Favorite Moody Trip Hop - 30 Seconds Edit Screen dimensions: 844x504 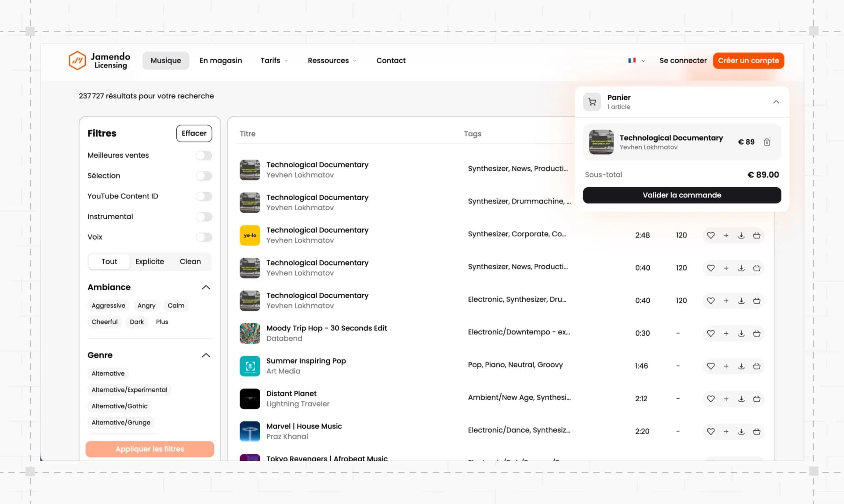pos(711,333)
